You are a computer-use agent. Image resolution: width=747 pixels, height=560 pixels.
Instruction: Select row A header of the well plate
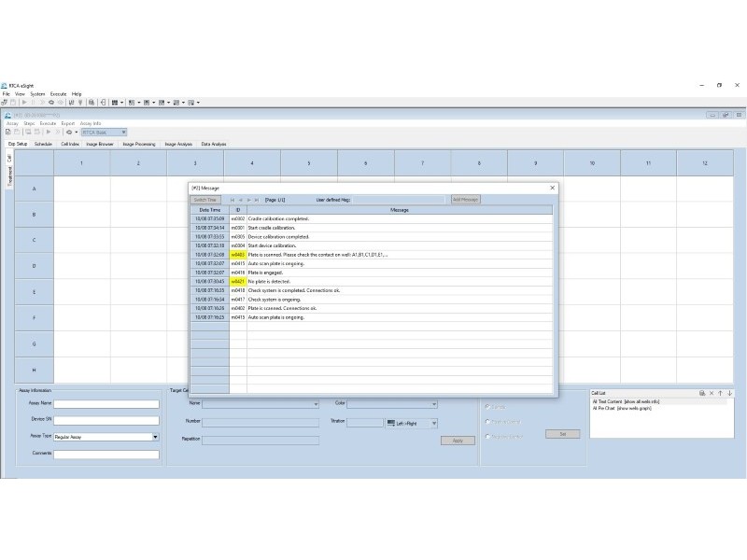tap(34, 189)
